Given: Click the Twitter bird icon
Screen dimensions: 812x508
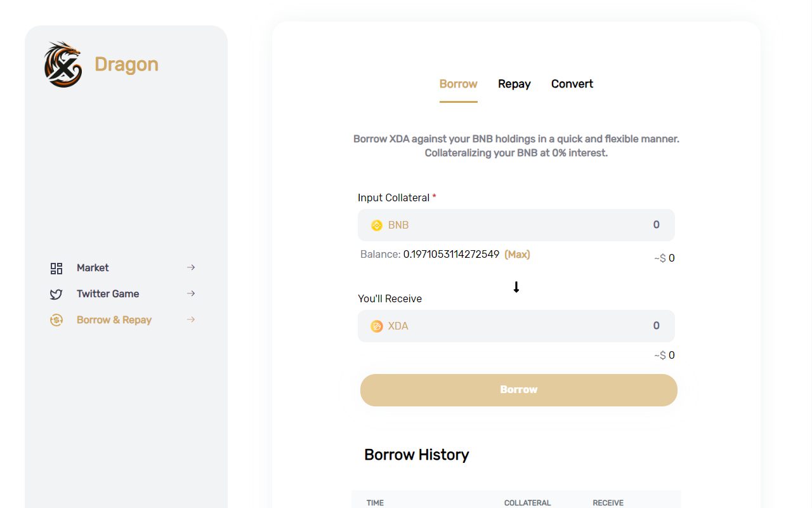Looking at the screenshot, I should coord(56,294).
